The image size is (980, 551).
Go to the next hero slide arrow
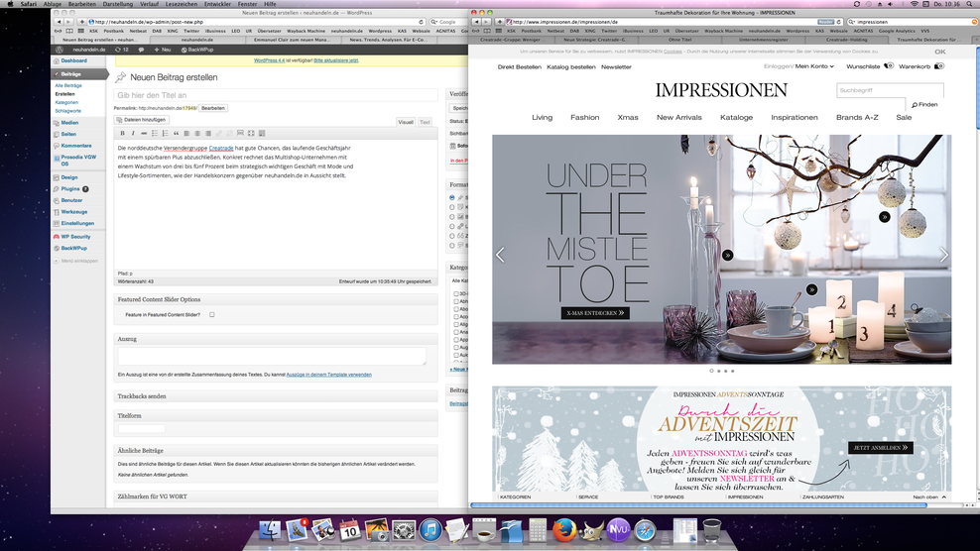[943, 255]
